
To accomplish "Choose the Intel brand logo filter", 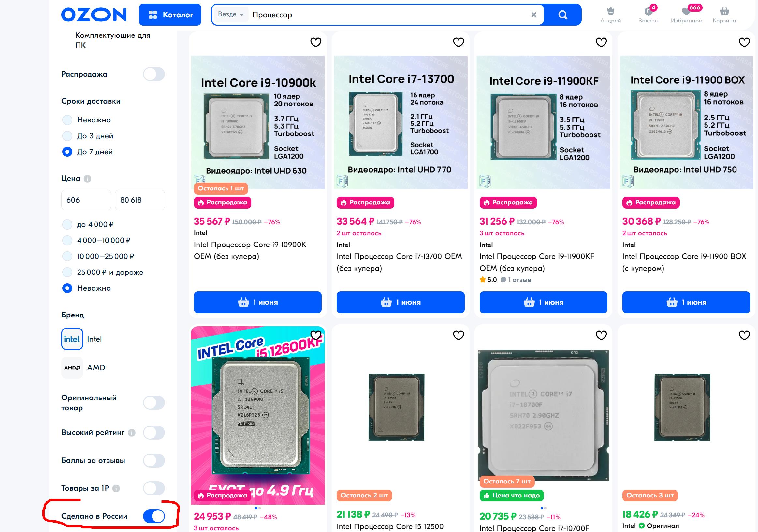I will (x=72, y=339).
